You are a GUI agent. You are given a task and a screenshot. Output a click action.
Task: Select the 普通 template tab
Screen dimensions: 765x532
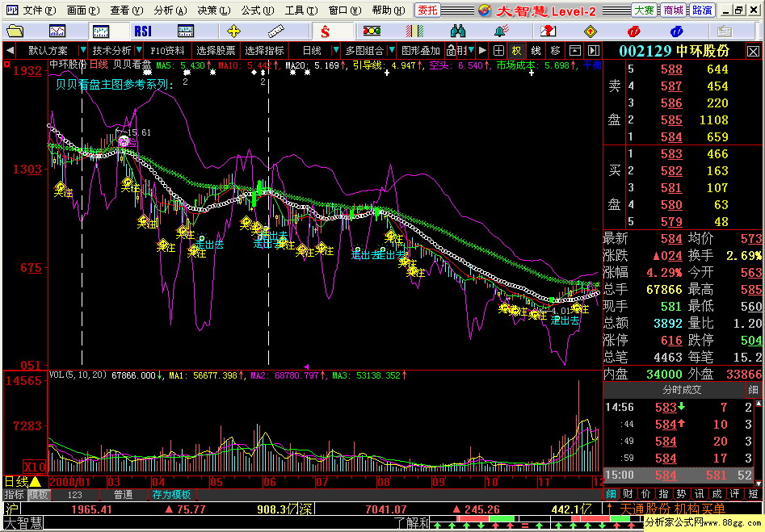(123, 494)
